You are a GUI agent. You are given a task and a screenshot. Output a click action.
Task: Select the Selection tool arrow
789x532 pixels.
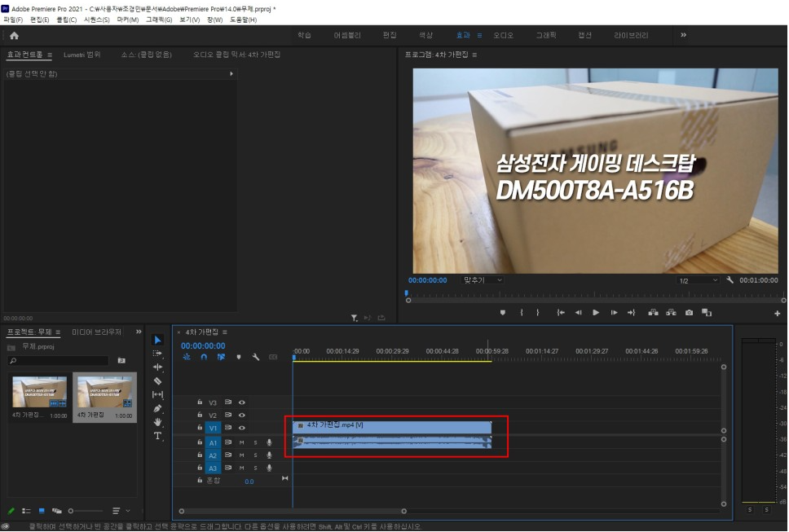(x=157, y=340)
